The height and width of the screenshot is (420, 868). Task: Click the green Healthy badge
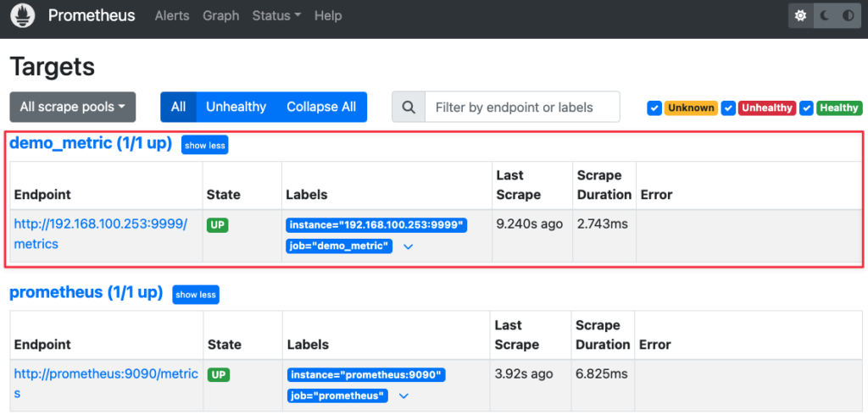pos(839,108)
